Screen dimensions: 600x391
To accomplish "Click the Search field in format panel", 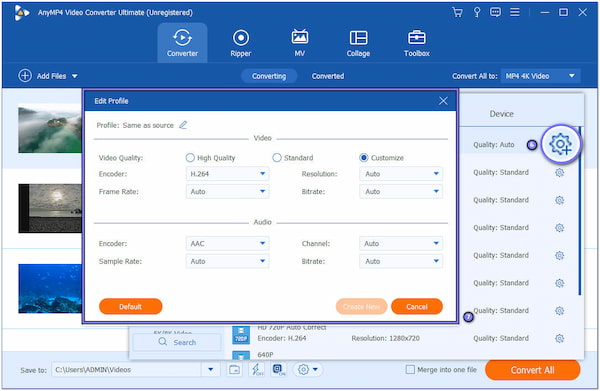I will click(x=177, y=342).
